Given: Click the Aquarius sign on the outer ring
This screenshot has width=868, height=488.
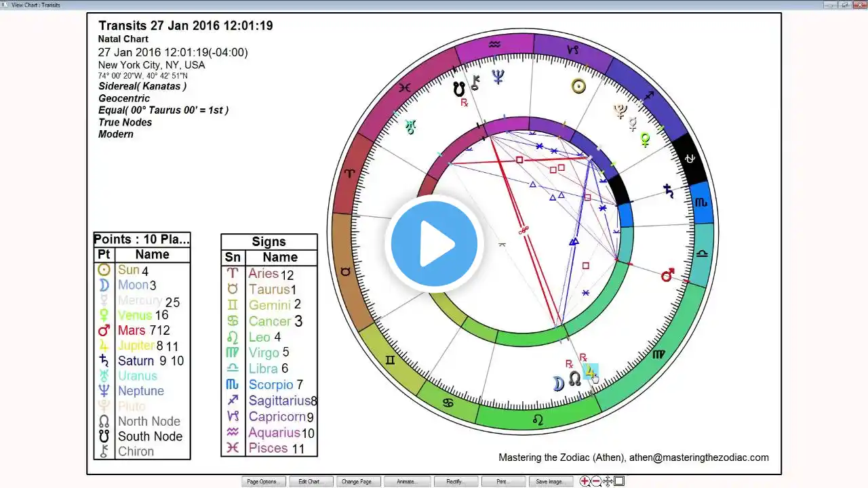Looking at the screenshot, I should pyautogui.click(x=494, y=45).
